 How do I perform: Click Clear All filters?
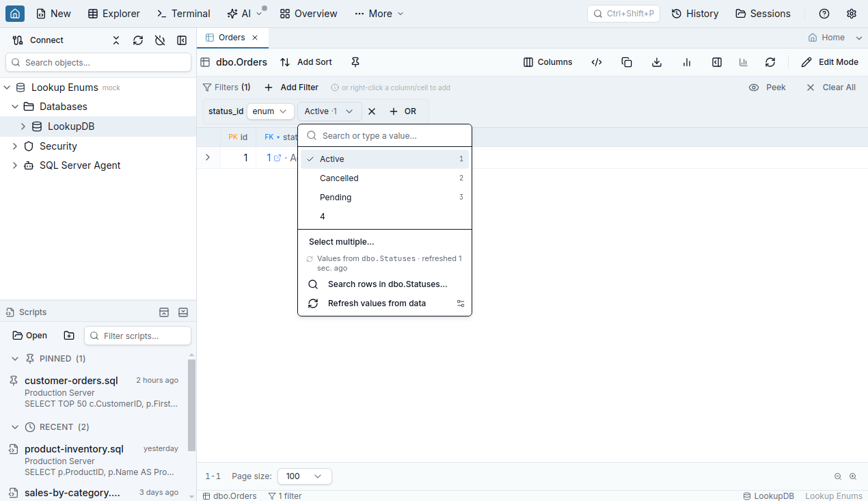(831, 87)
